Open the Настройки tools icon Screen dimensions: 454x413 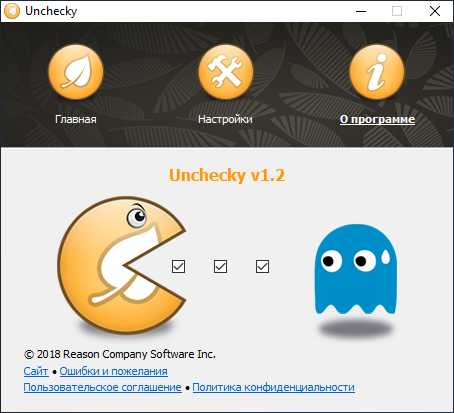[226, 72]
